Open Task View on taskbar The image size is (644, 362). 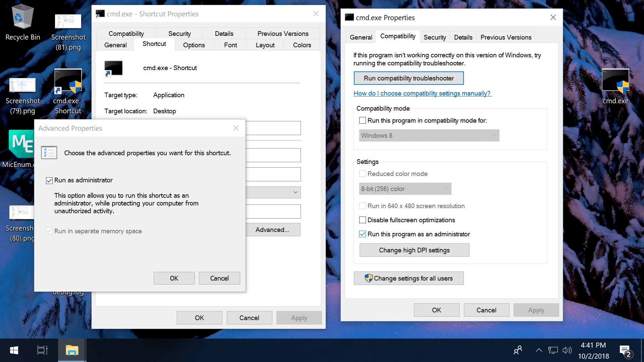42,350
